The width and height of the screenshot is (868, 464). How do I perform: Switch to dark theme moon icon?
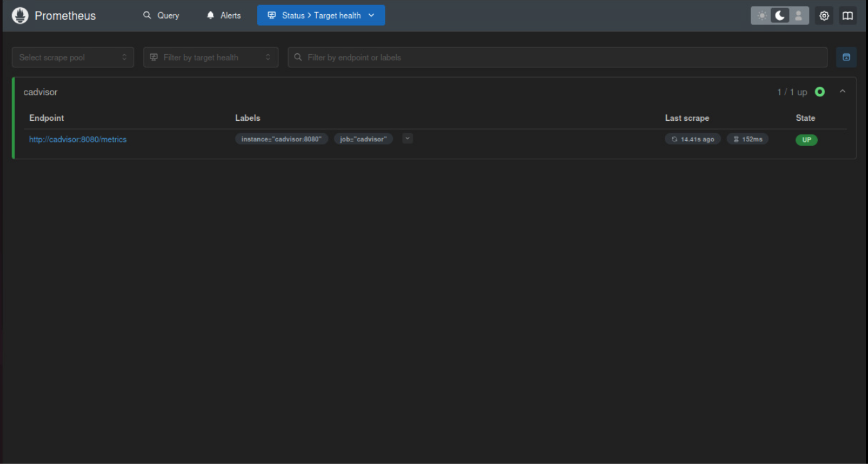[x=780, y=15]
